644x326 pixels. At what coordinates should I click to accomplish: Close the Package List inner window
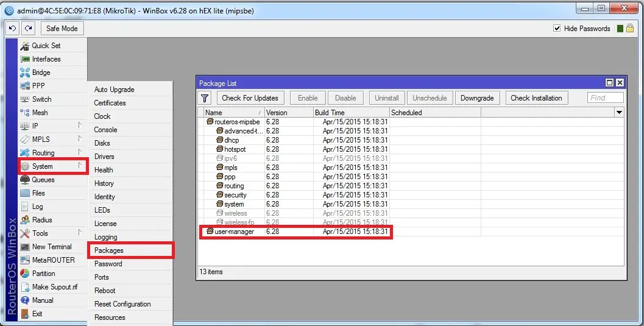point(620,83)
